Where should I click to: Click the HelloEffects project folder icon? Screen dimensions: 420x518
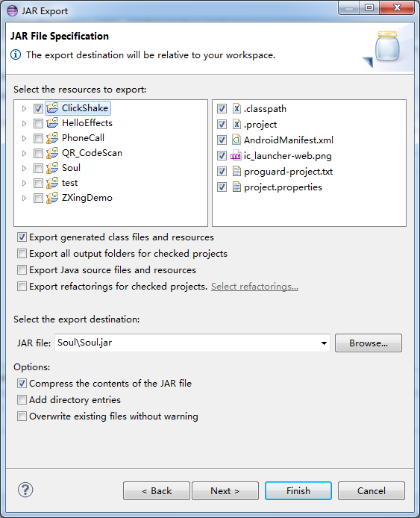tap(52, 123)
